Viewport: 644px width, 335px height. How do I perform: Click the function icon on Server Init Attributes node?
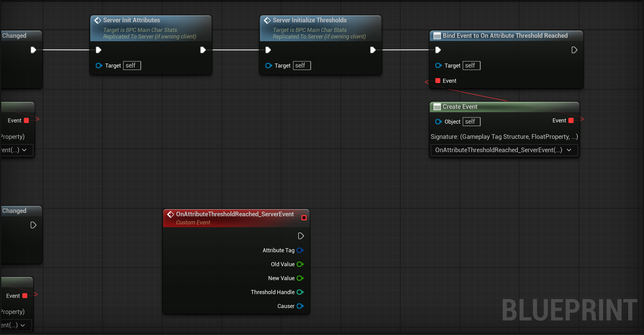97,20
